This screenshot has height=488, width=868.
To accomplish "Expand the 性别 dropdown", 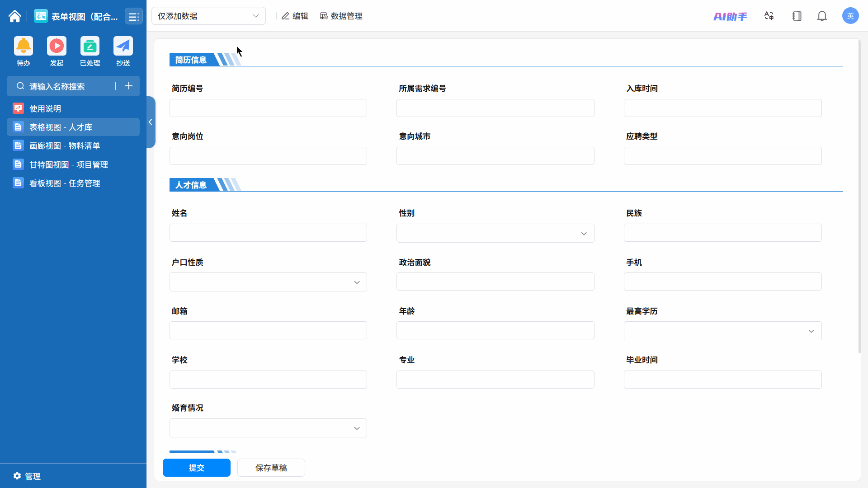I will 495,234.
